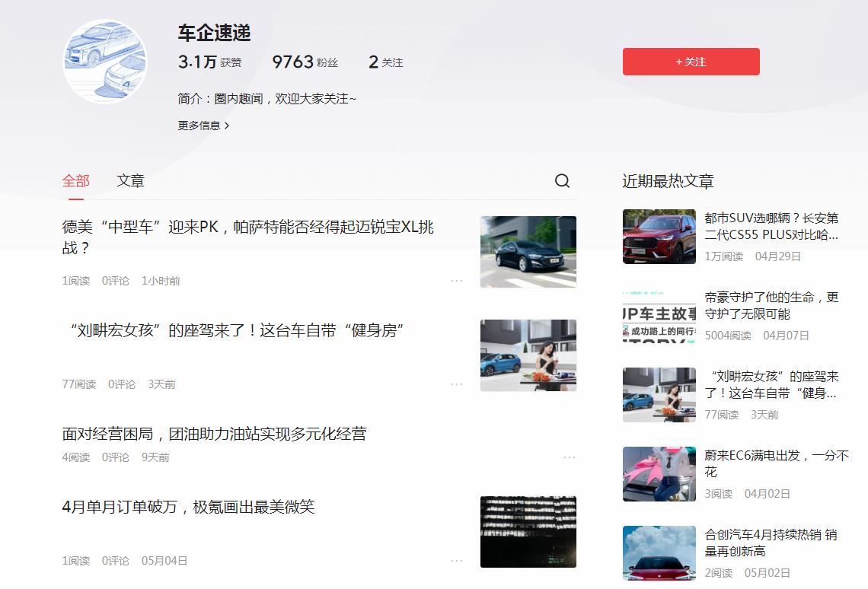This screenshot has height=589, width=868.
Task: Click the feed thumbnail of 刘畊宏女孩 article
Action: tap(528, 355)
